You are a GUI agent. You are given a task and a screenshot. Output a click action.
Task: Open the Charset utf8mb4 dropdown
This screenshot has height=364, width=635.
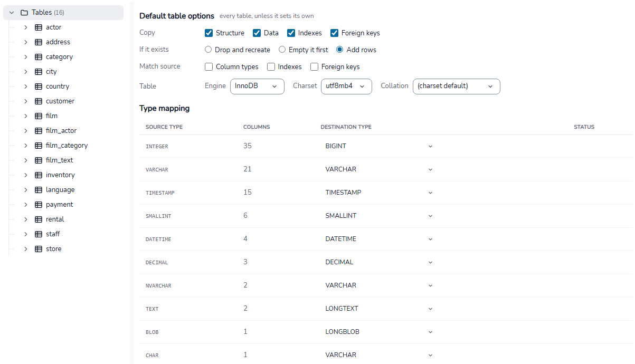346,86
